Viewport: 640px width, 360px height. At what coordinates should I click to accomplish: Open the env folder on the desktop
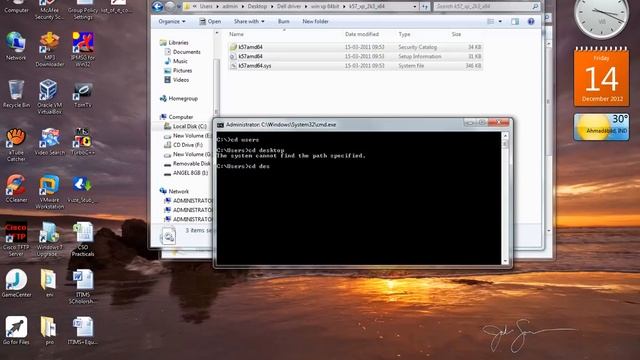(49, 283)
